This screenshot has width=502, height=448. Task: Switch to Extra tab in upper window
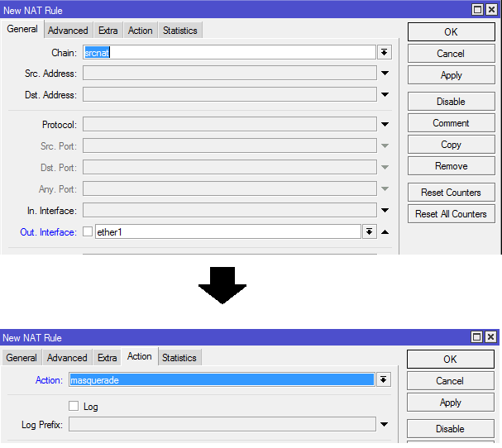click(x=108, y=31)
